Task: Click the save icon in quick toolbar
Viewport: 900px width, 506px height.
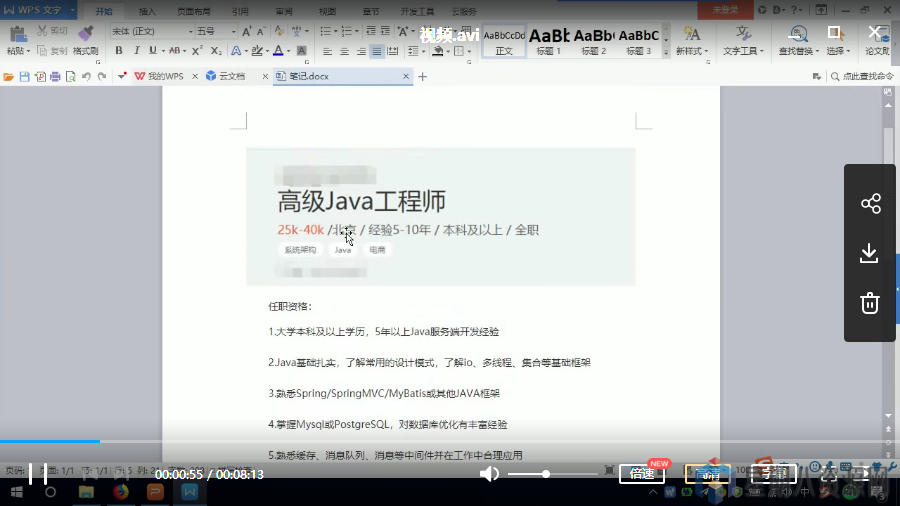Action: coord(24,76)
